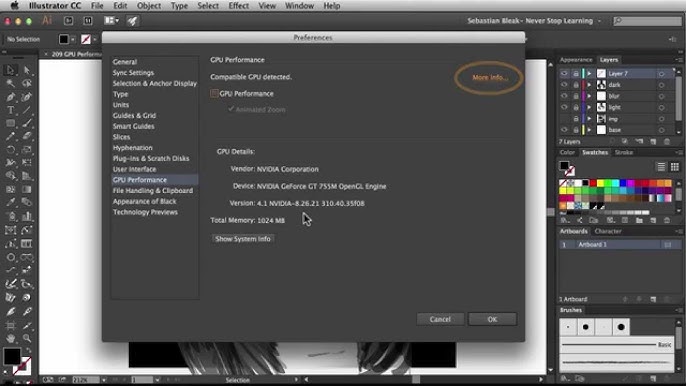Toggle visibility of Layer 7
The height and width of the screenshot is (386, 686).
coord(564,74)
